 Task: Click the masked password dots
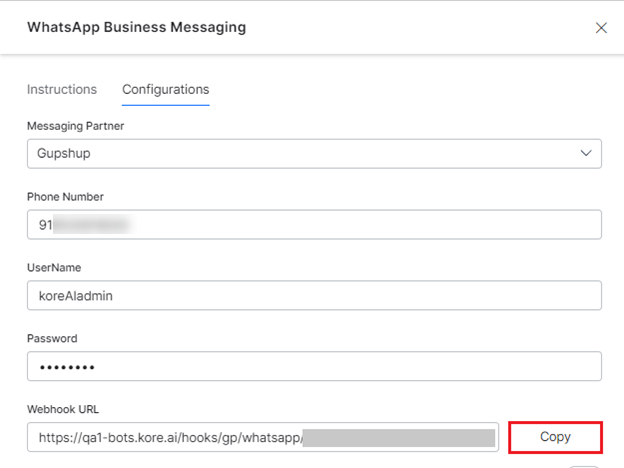pos(67,367)
